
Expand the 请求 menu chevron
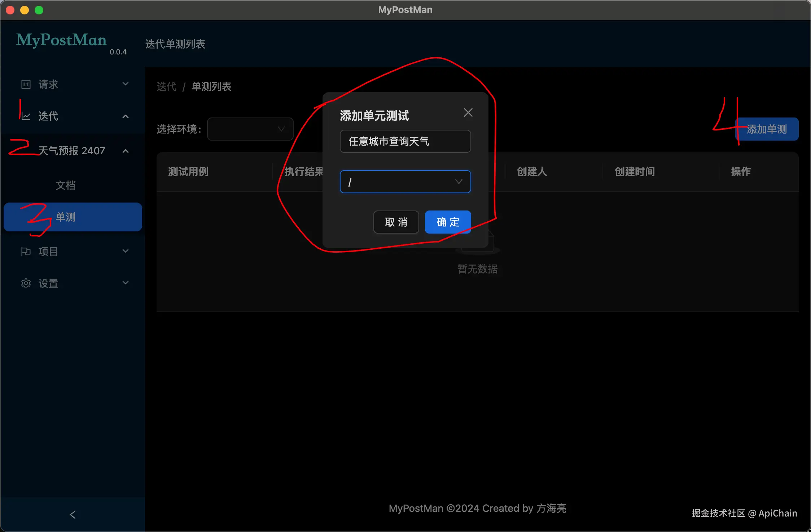click(x=126, y=84)
